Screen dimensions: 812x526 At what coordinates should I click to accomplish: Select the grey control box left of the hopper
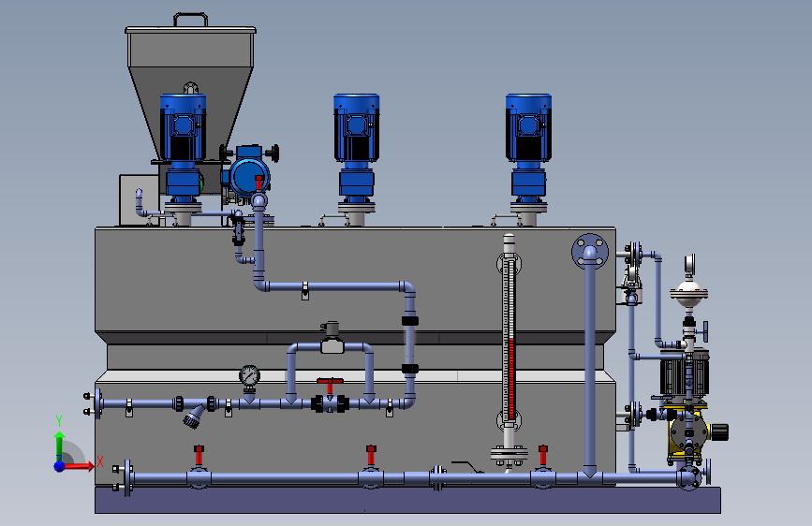coord(140,200)
